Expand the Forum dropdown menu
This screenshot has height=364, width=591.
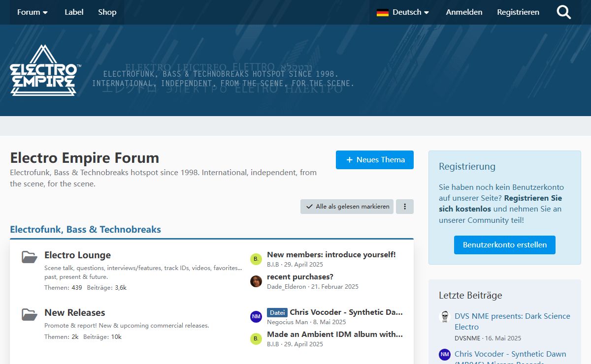(x=33, y=12)
